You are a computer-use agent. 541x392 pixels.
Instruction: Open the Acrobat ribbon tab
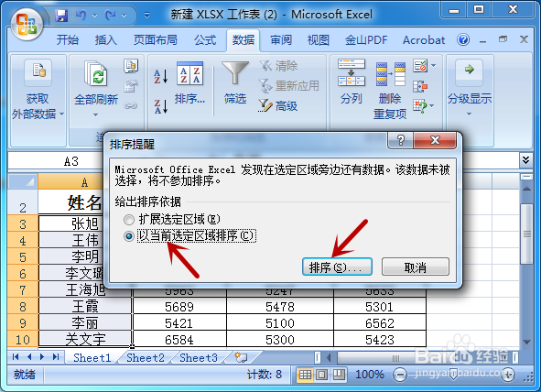pos(424,40)
